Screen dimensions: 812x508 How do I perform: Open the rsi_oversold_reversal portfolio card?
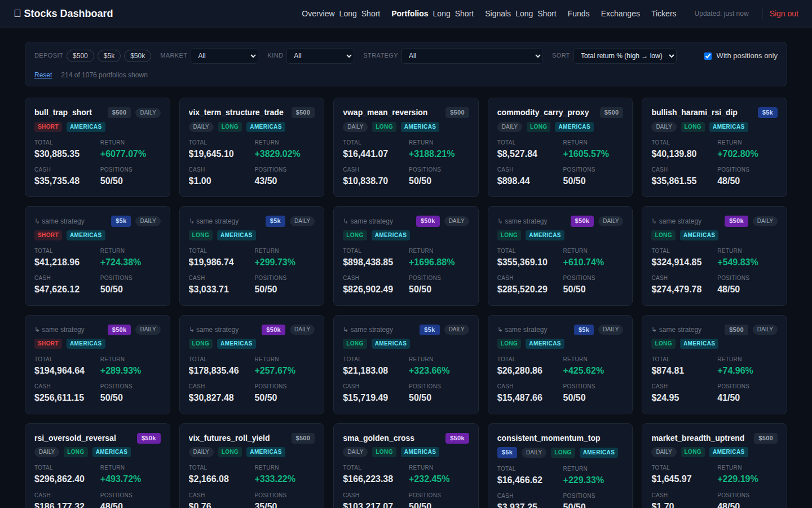(98, 466)
